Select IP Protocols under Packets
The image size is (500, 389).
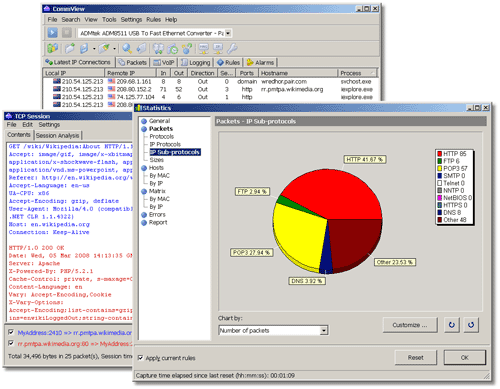coord(165,144)
